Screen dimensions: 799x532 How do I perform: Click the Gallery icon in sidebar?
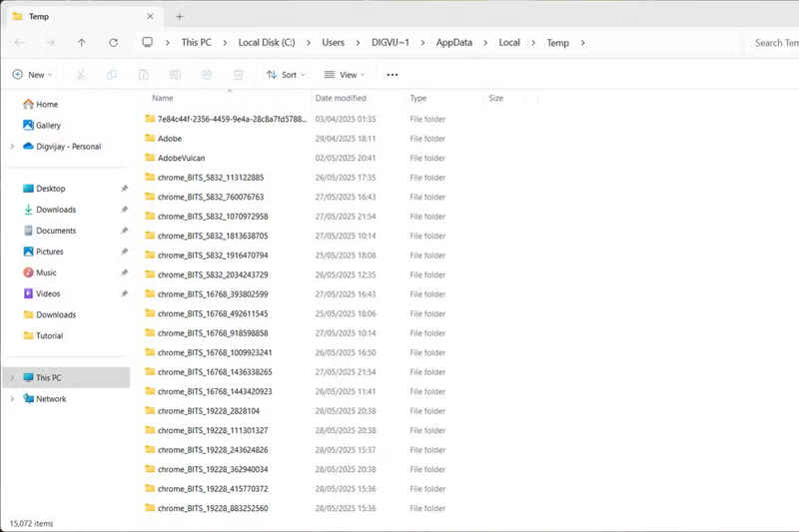[28, 126]
